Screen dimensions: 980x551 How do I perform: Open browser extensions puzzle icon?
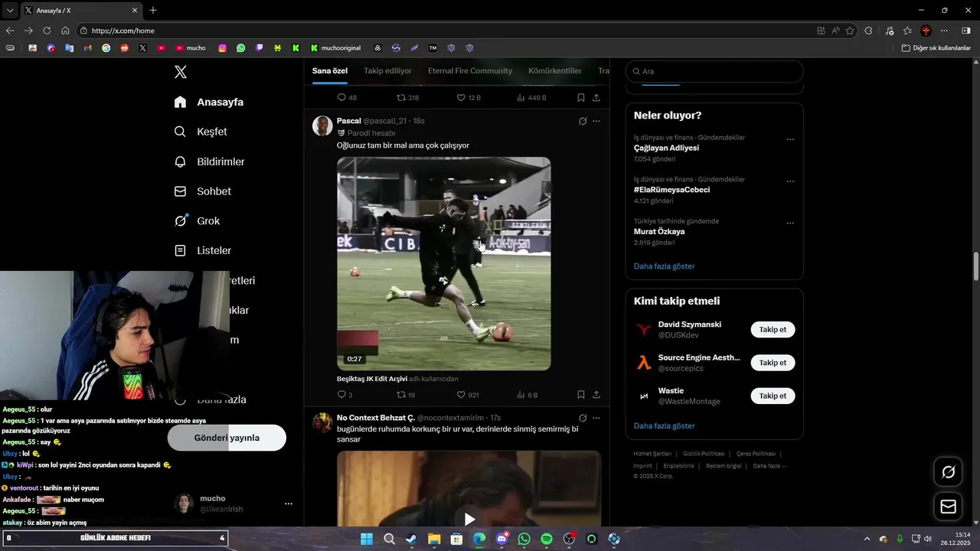pos(868,31)
